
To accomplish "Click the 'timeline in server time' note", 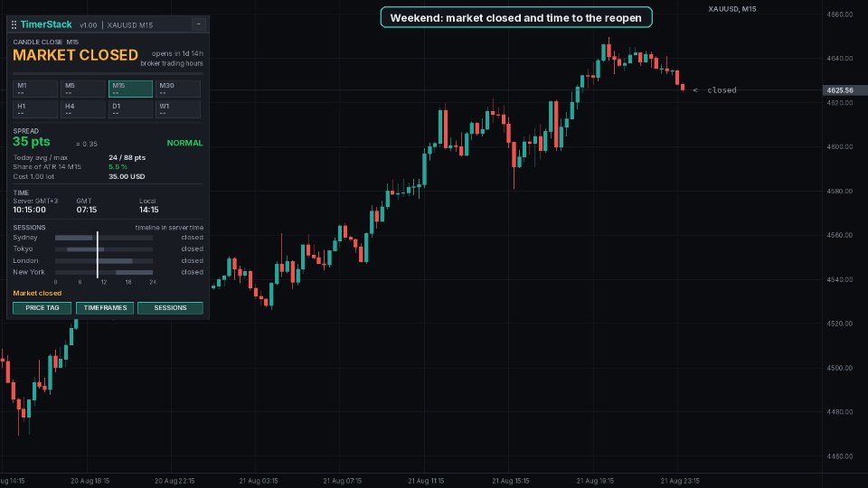I will (x=169, y=228).
